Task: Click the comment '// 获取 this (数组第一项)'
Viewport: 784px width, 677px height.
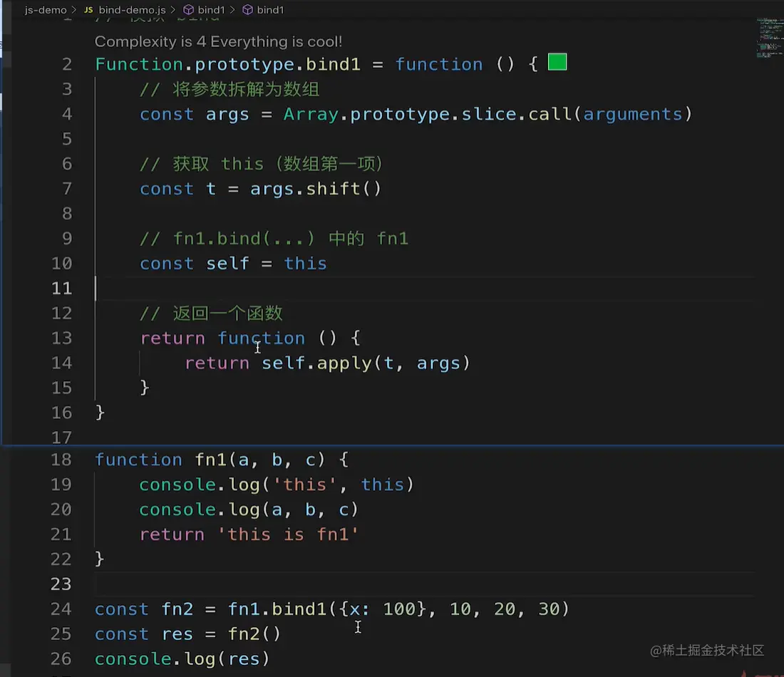Action: point(262,164)
